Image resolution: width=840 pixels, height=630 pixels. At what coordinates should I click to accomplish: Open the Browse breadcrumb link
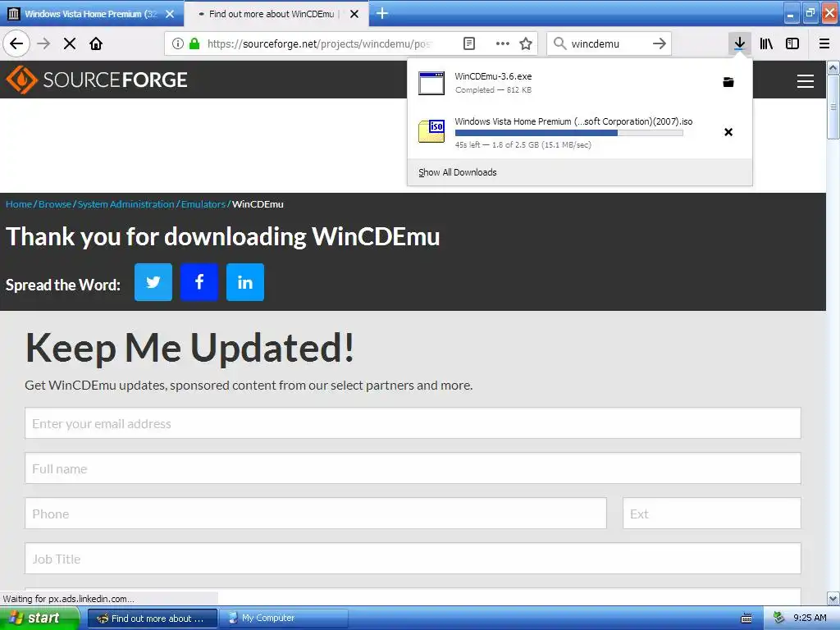click(55, 204)
